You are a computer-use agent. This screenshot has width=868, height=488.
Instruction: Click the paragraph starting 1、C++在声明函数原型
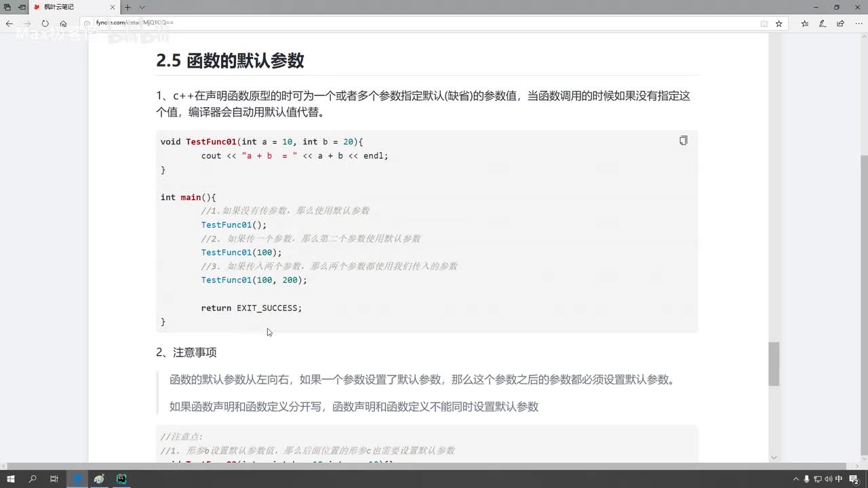424,104
